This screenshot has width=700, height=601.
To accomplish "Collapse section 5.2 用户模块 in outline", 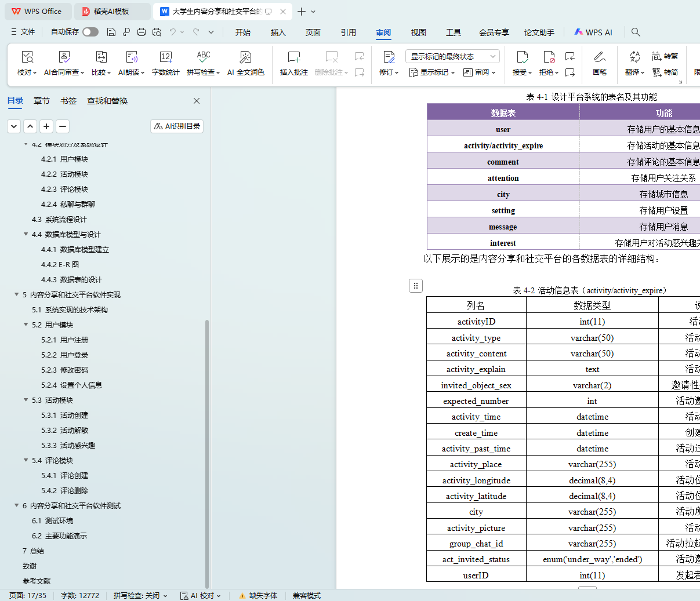I will pos(26,325).
